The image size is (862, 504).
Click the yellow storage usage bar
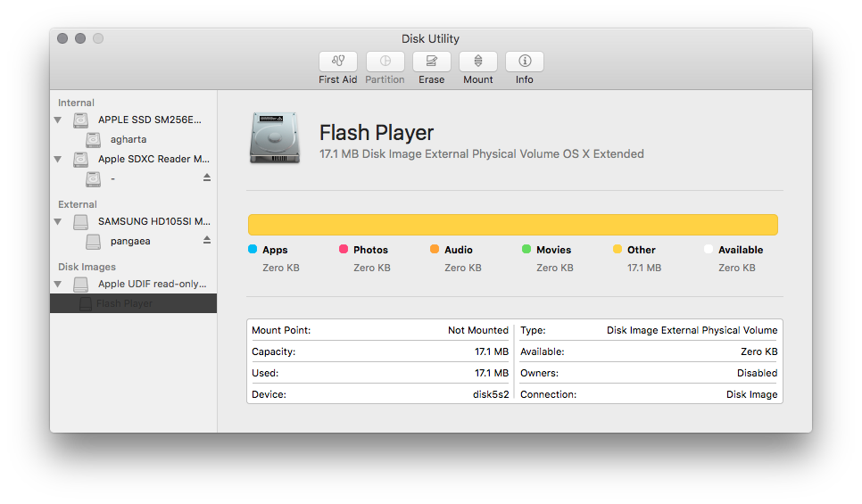click(513, 225)
